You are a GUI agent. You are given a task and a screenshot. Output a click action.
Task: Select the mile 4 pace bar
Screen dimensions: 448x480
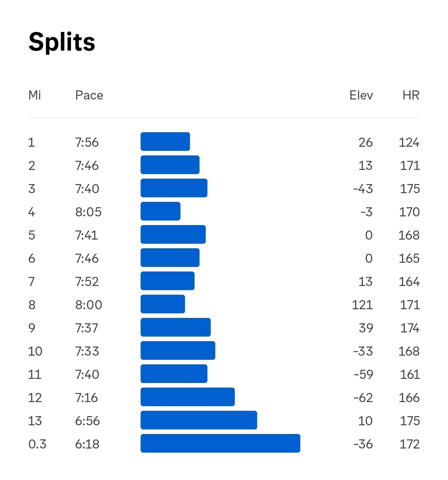coord(161,211)
